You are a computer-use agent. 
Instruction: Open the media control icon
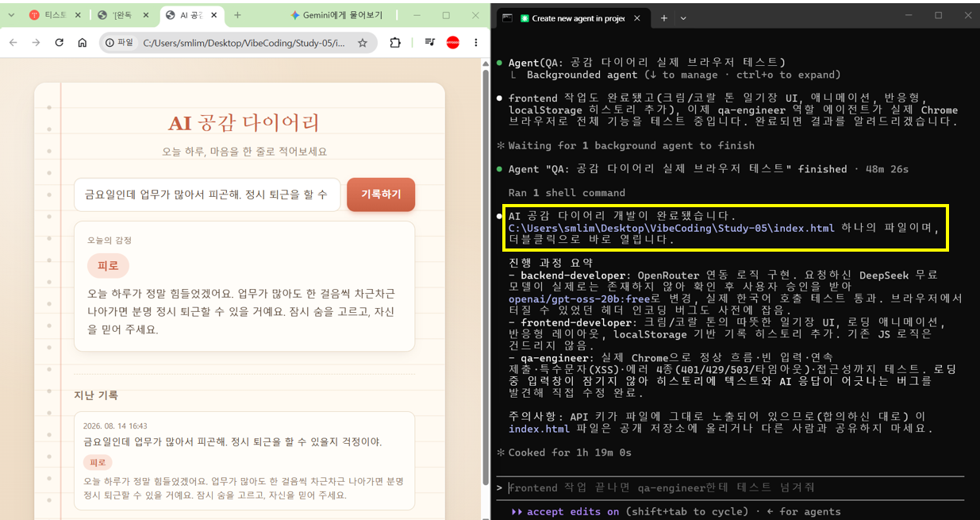click(x=429, y=43)
